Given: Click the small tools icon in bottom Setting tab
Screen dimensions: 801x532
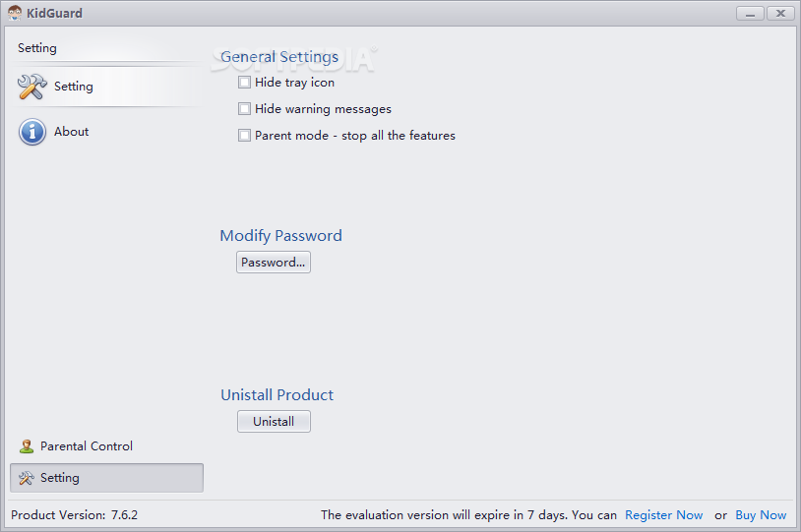Looking at the screenshot, I should click(x=27, y=478).
